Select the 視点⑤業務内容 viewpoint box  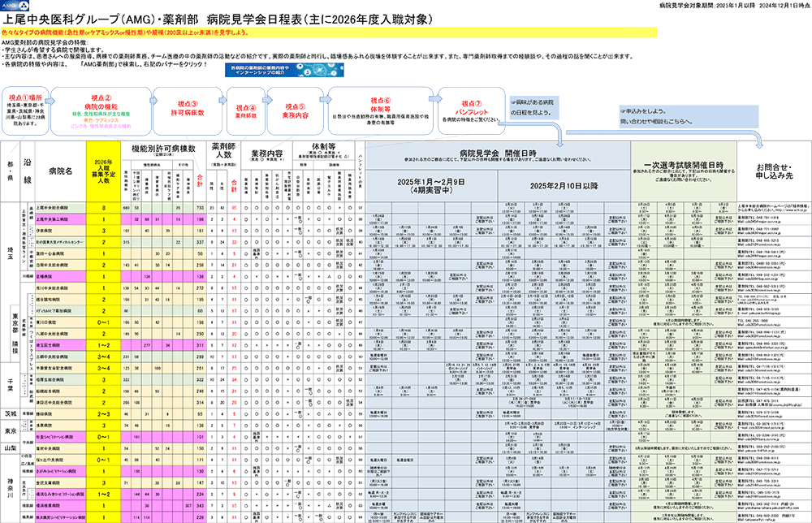tap(295, 110)
